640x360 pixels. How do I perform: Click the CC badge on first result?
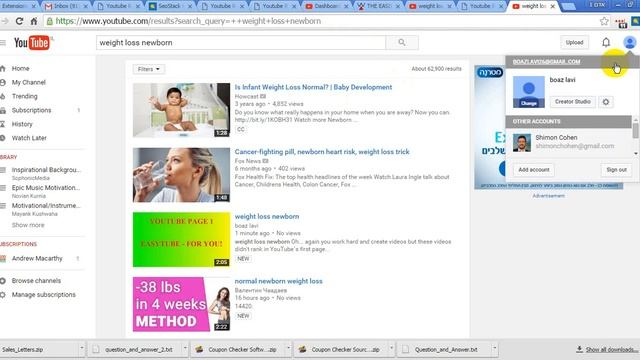click(x=241, y=129)
